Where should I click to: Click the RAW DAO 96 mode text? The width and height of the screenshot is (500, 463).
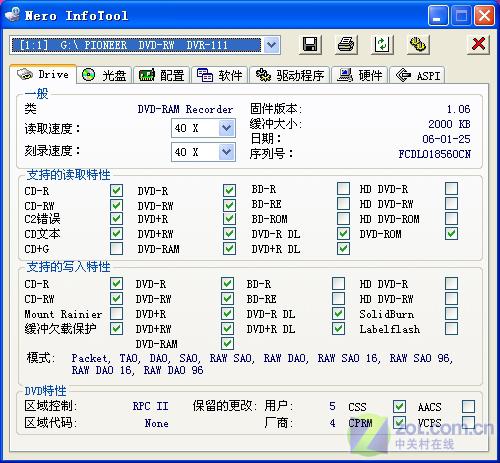coord(173,370)
